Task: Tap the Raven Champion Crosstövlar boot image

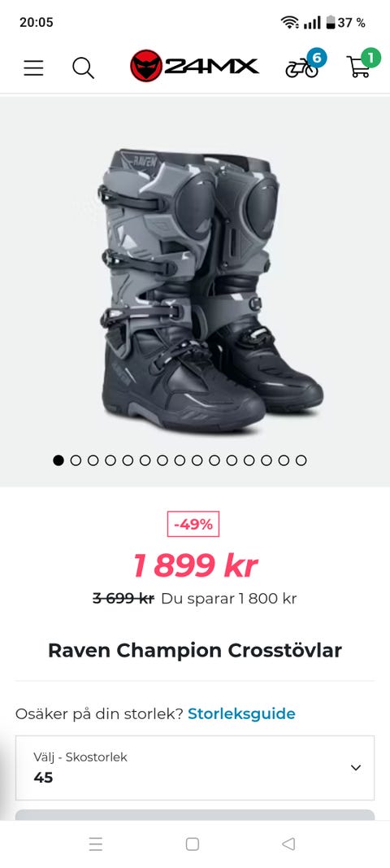Action: point(211,290)
